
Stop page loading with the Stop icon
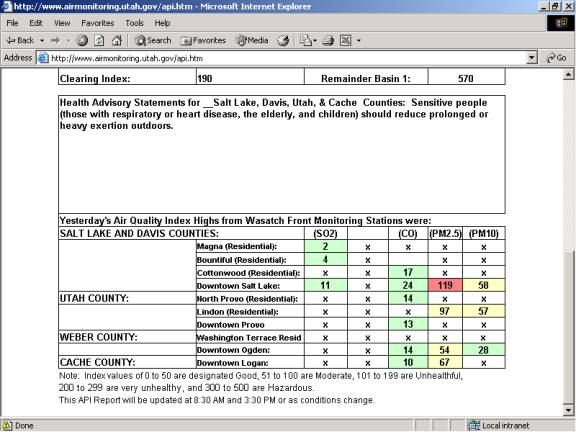pyautogui.click(x=82, y=40)
